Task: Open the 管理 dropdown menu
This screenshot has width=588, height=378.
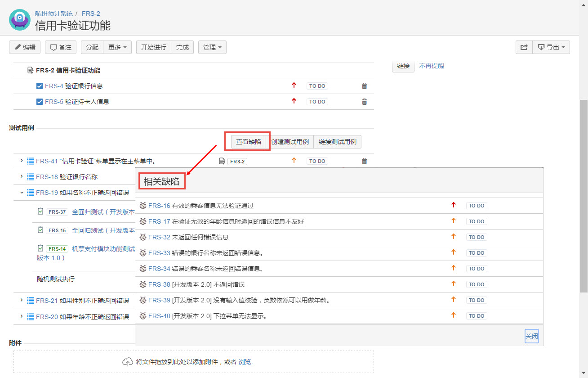Action: click(212, 47)
